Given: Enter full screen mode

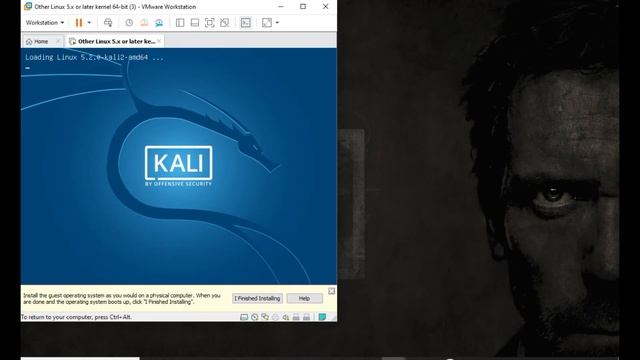Looking at the screenshot, I should click(209, 22).
